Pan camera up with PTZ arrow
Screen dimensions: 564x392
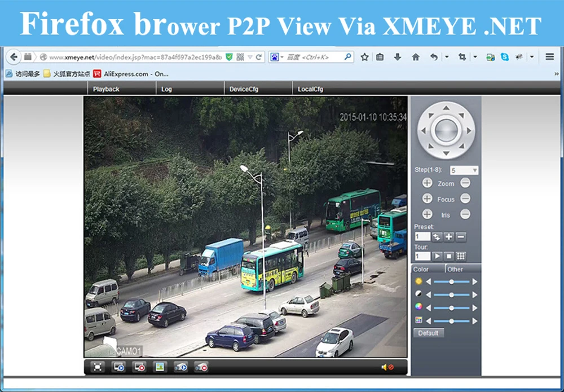[446, 108]
